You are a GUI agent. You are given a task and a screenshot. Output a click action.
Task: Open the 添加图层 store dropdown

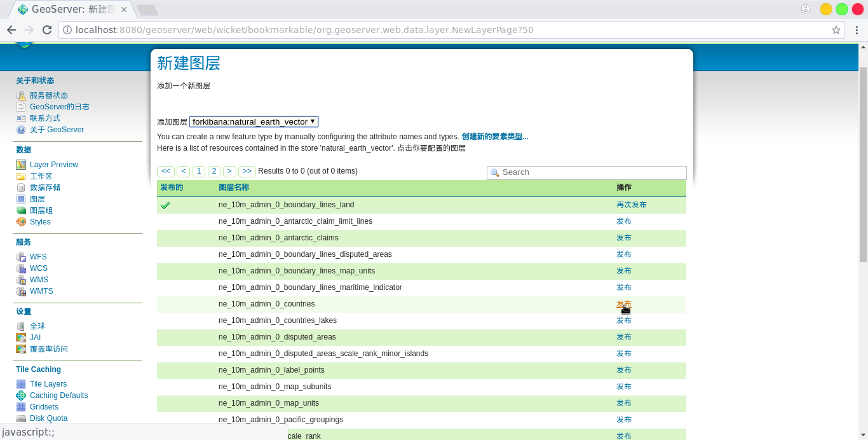[254, 121]
